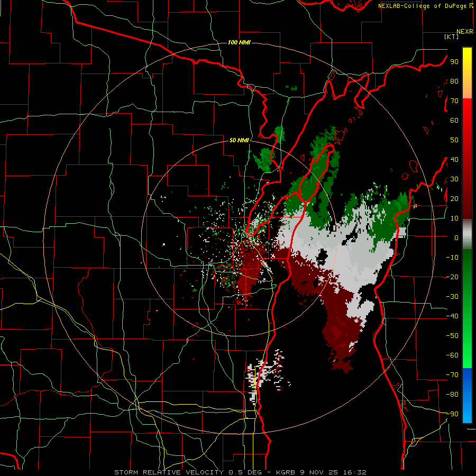Click the 20 value on the velocity scale
Viewport: 476px width, 476px height.
coord(454,199)
